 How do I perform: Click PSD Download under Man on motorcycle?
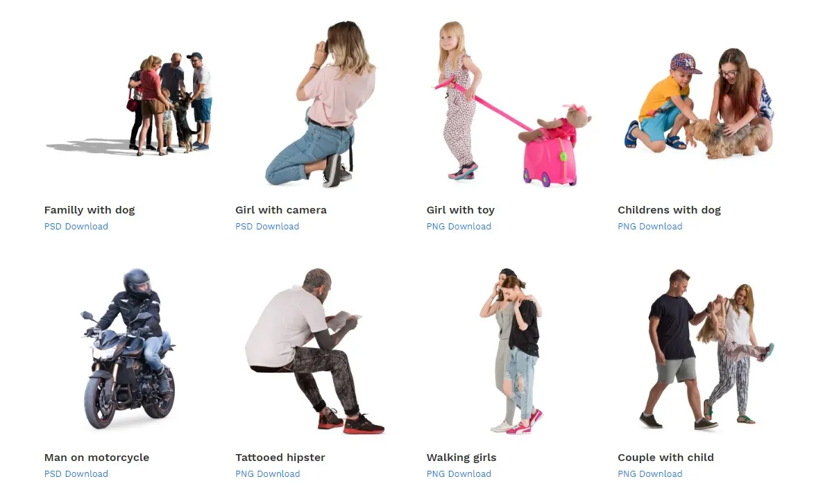(x=76, y=474)
